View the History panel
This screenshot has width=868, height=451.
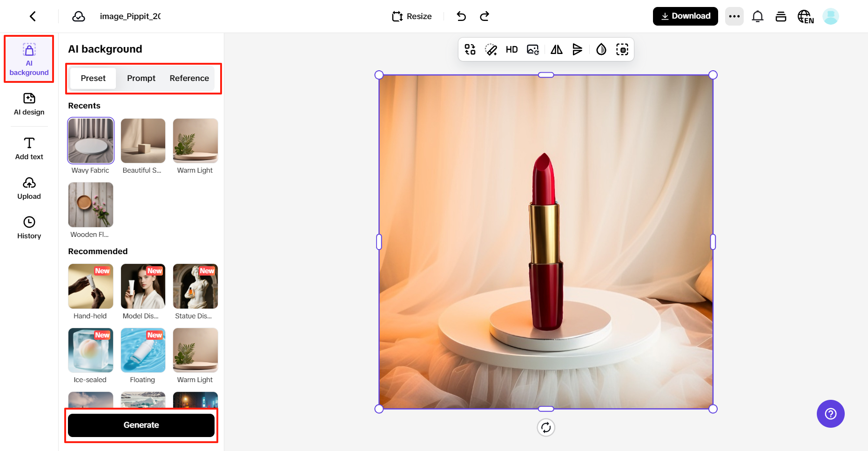[x=29, y=227]
